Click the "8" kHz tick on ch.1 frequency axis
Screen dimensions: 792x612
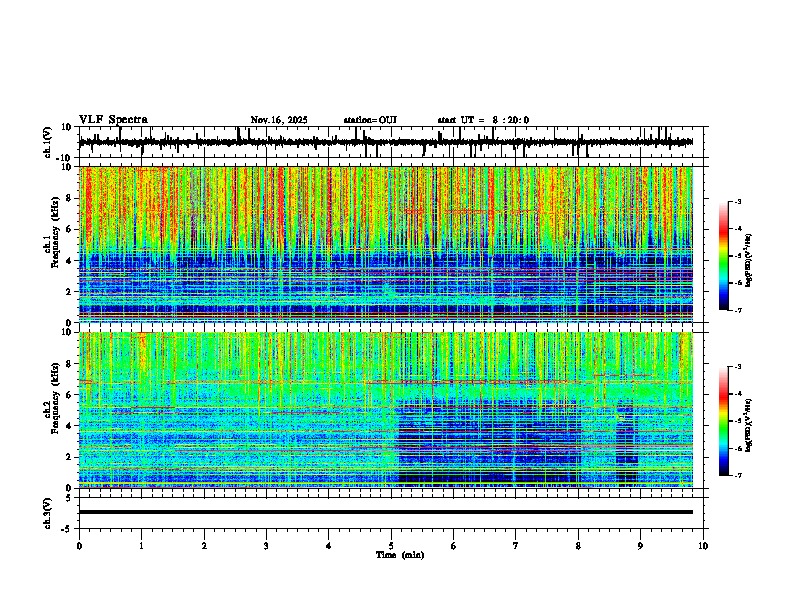tap(70, 198)
